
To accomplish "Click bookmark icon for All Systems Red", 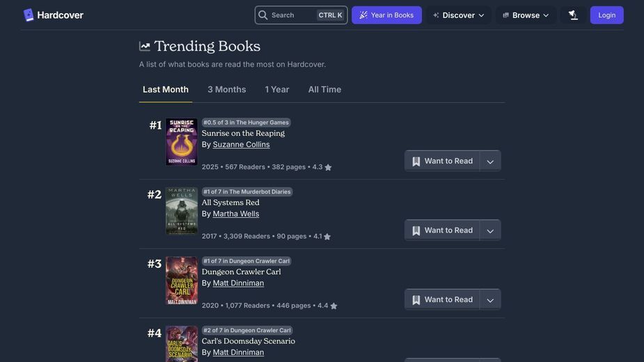I will [416, 230].
